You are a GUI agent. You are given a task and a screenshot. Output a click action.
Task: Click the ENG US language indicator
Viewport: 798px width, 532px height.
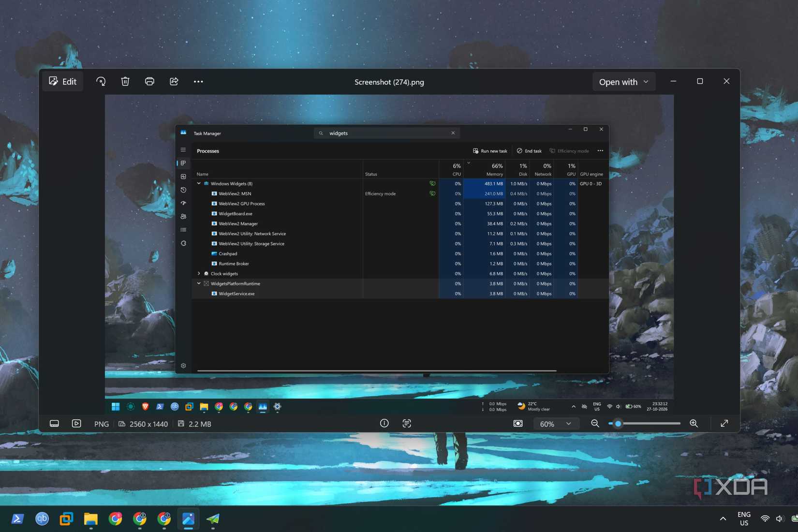tap(744, 519)
